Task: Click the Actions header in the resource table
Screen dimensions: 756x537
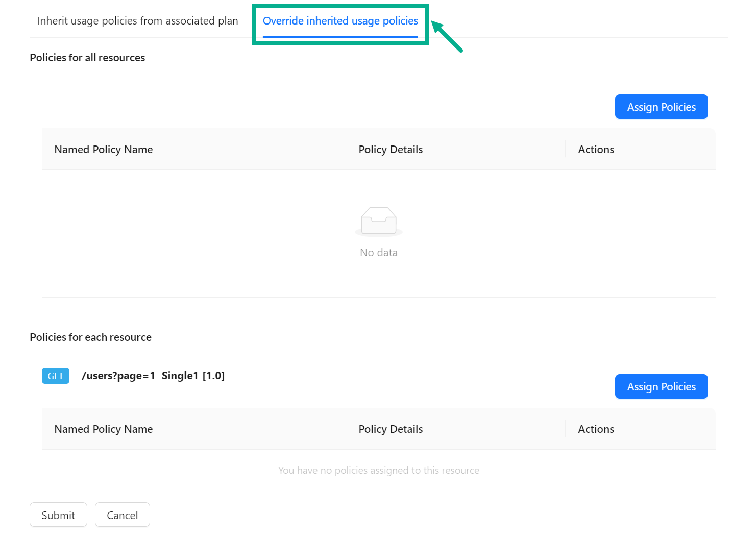Action: (x=596, y=429)
